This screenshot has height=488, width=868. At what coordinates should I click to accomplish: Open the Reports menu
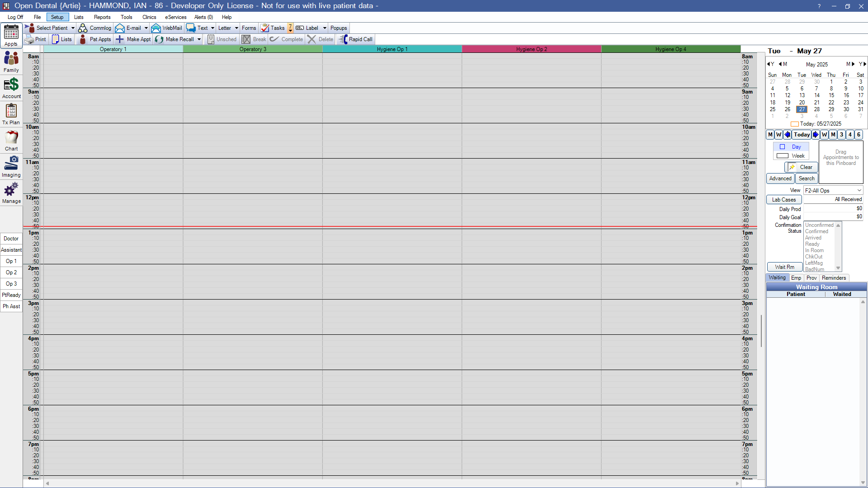(102, 17)
